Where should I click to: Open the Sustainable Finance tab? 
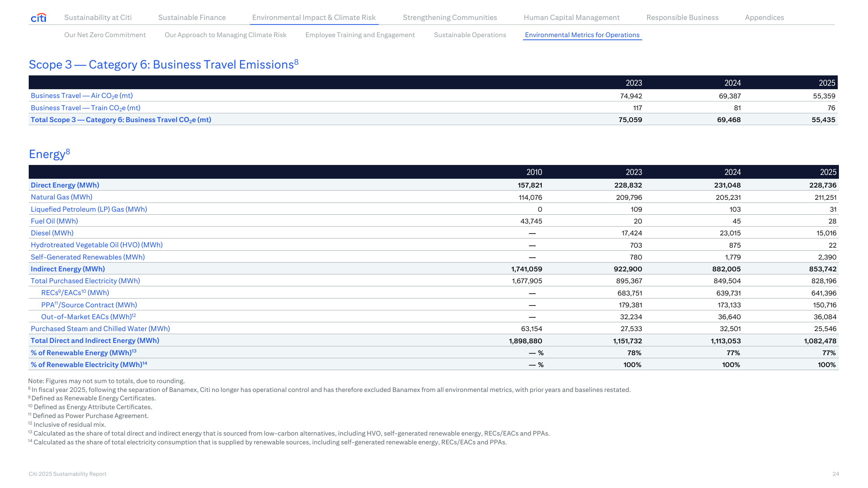point(192,18)
